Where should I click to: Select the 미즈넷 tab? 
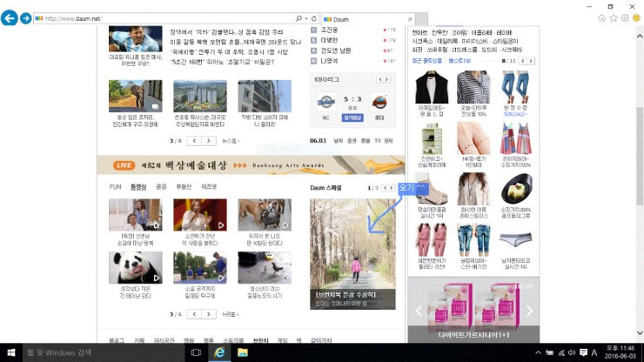click(209, 187)
